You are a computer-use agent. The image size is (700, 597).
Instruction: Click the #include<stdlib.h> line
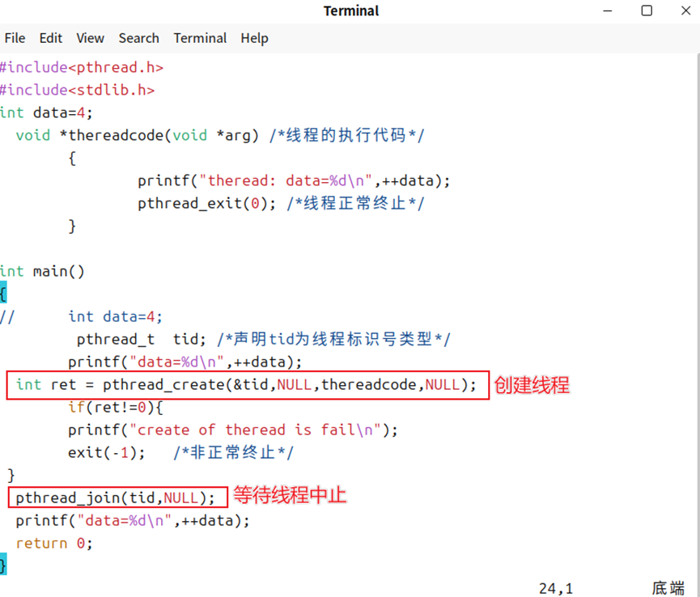77,90
